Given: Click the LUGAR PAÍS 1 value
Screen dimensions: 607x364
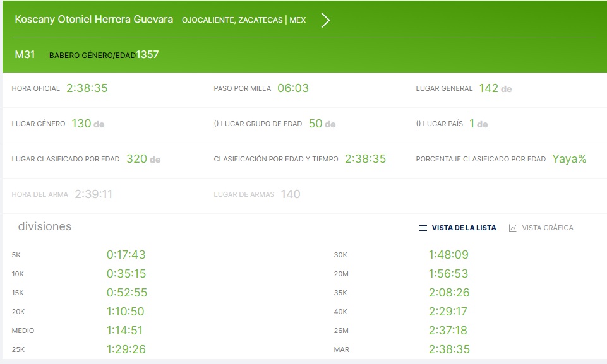Looking at the screenshot, I should click(472, 124).
